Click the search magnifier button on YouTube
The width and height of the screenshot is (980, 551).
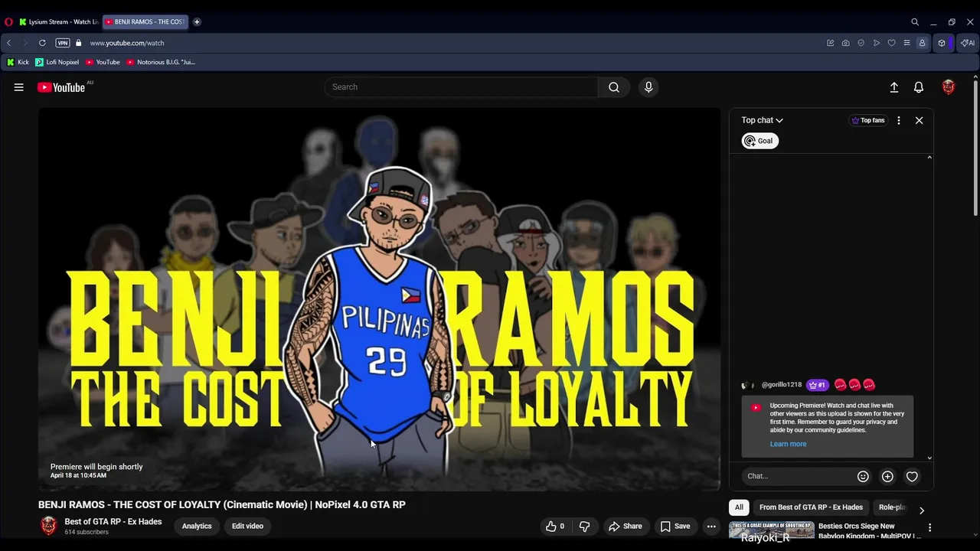coord(614,87)
